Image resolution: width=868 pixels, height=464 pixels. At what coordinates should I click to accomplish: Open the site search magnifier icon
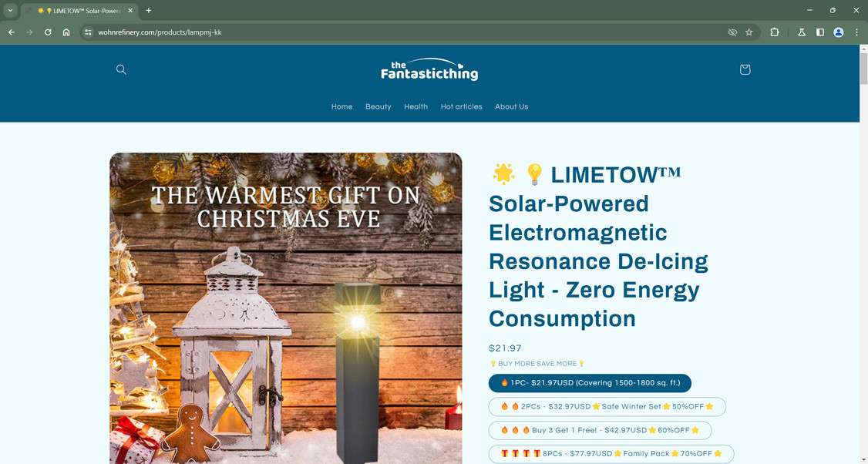tap(121, 69)
